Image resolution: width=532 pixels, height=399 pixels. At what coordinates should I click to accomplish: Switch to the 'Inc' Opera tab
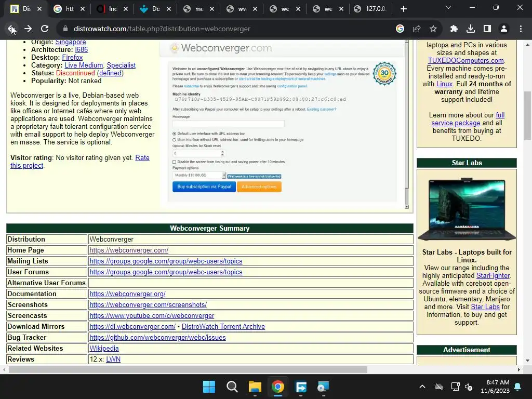pos(113,9)
